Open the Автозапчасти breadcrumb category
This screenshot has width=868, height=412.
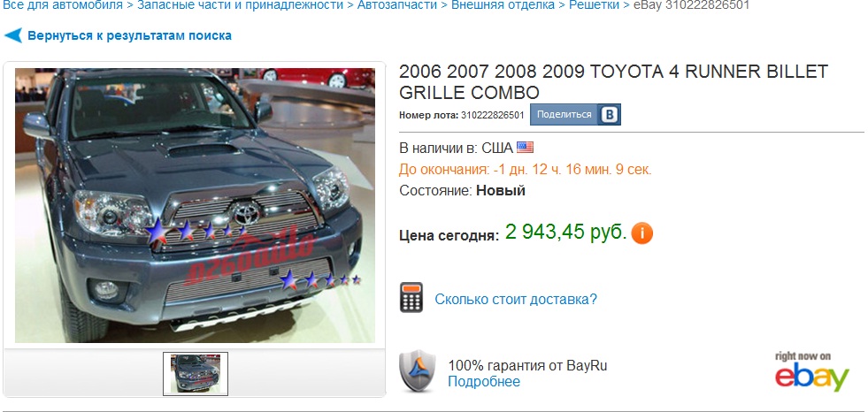click(x=397, y=5)
